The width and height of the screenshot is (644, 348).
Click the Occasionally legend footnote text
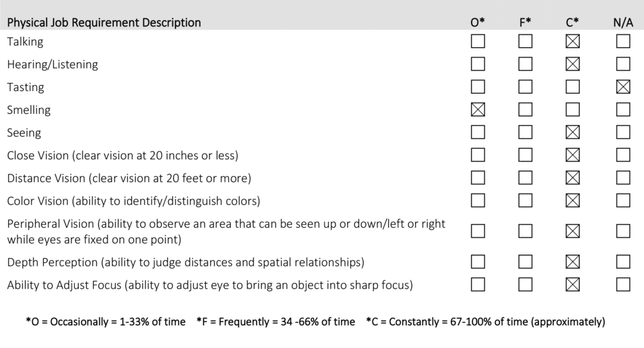click(106, 322)
